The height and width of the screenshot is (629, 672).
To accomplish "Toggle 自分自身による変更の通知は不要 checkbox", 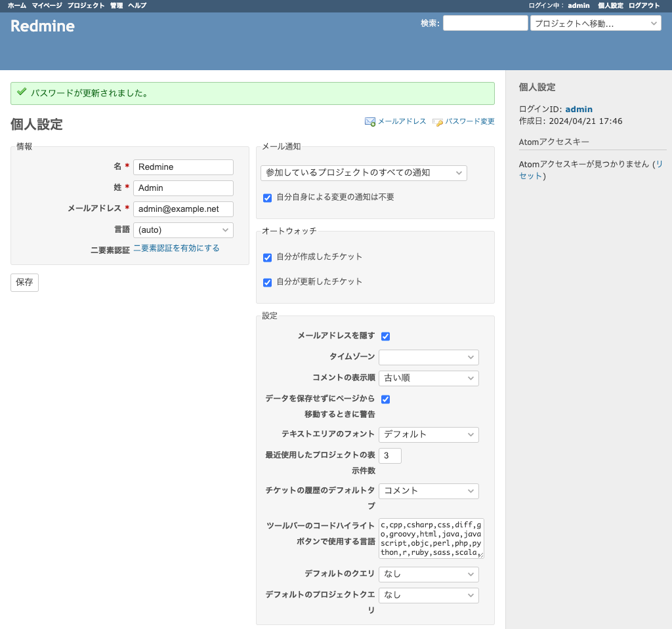I will point(268,198).
